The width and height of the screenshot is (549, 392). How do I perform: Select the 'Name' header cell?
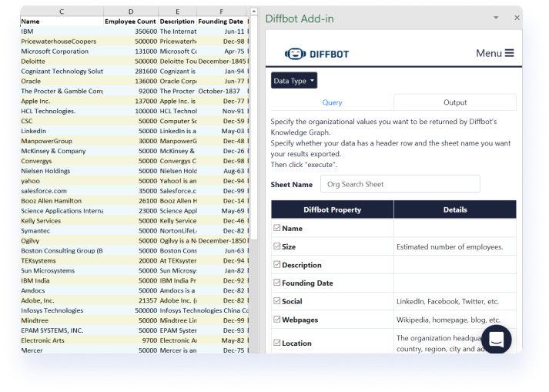(x=62, y=22)
